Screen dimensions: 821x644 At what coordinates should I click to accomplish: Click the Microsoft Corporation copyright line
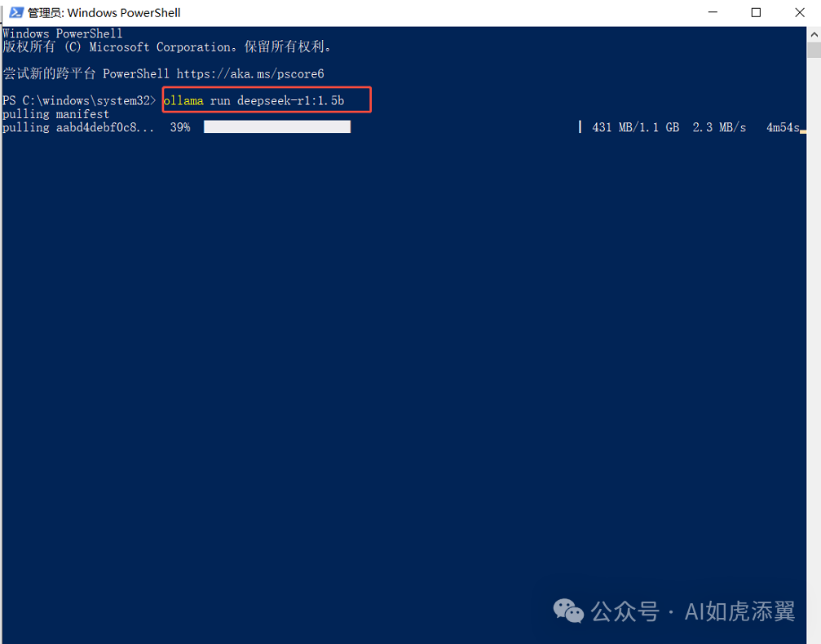(x=167, y=46)
